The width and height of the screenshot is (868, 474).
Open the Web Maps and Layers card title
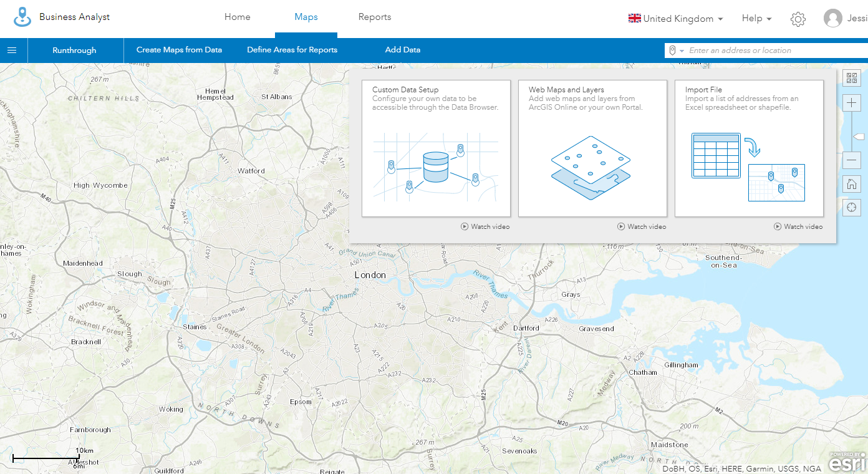(x=566, y=90)
